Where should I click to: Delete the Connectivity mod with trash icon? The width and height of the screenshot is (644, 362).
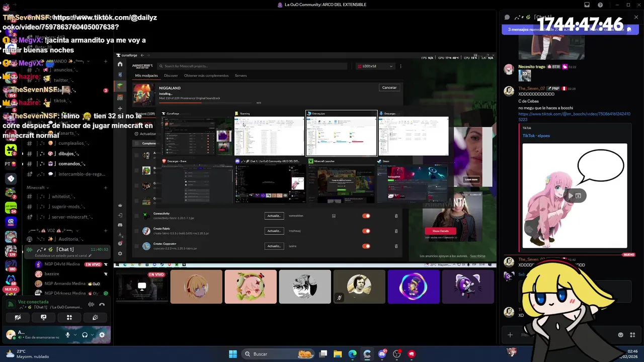pos(396,216)
